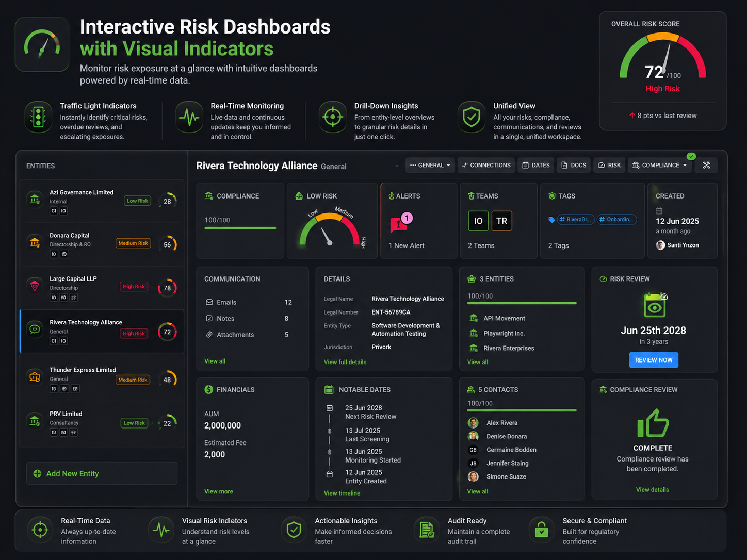Click the tools icon in the entity toolbar
The height and width of the screenshot is (560, 747).
(706, 165)
